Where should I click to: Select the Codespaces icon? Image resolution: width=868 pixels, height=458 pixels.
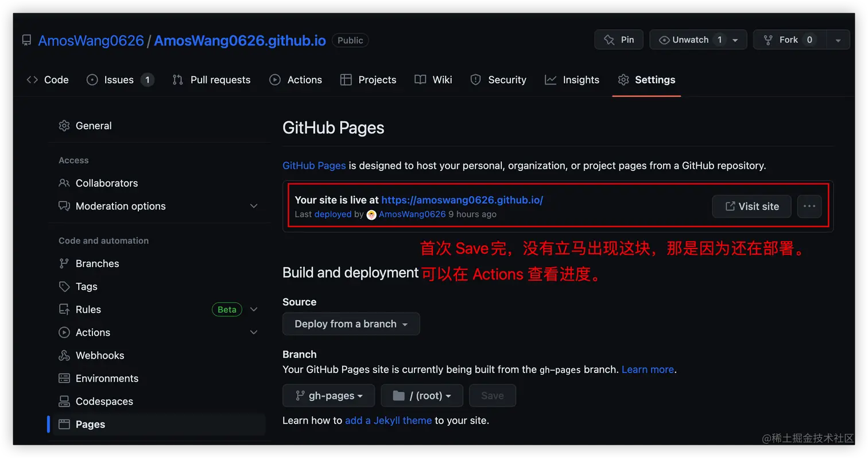(x=65, y=401)
